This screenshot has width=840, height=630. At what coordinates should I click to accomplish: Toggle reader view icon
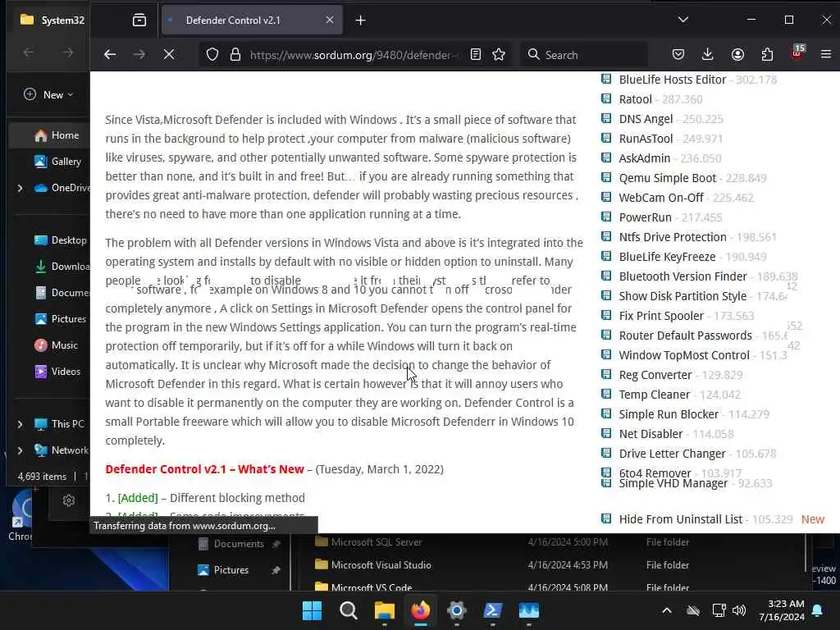[x=475, y=55]
